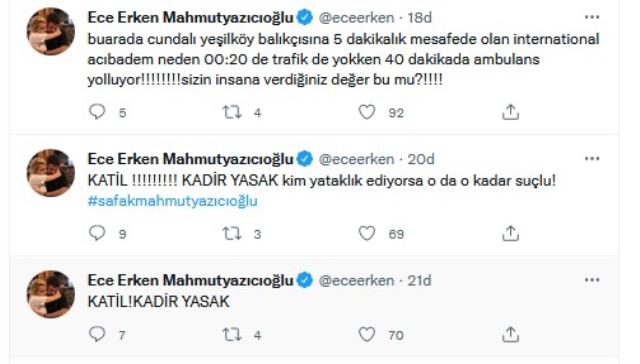Open the 20d timestamp link
Image resolution: width=640 pixels, height=364 pixels.
421,159
